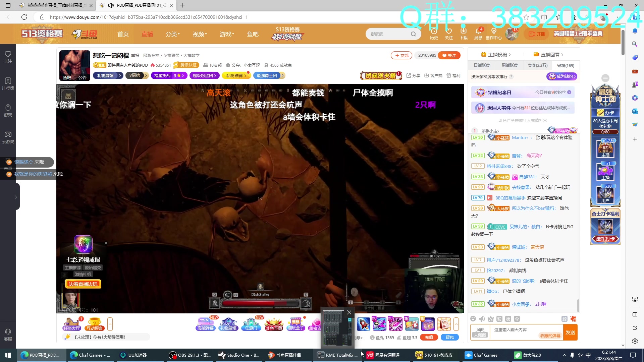The height and width of the screenshot is (362, 644).
Task: Open the 背包 backpack button
Action: pos(450,338)
